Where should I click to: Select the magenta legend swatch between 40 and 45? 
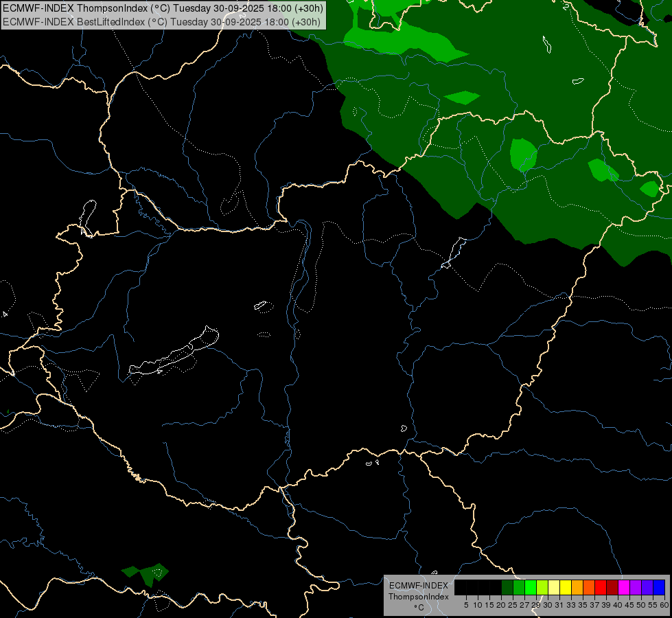click(x=624, y=587)
